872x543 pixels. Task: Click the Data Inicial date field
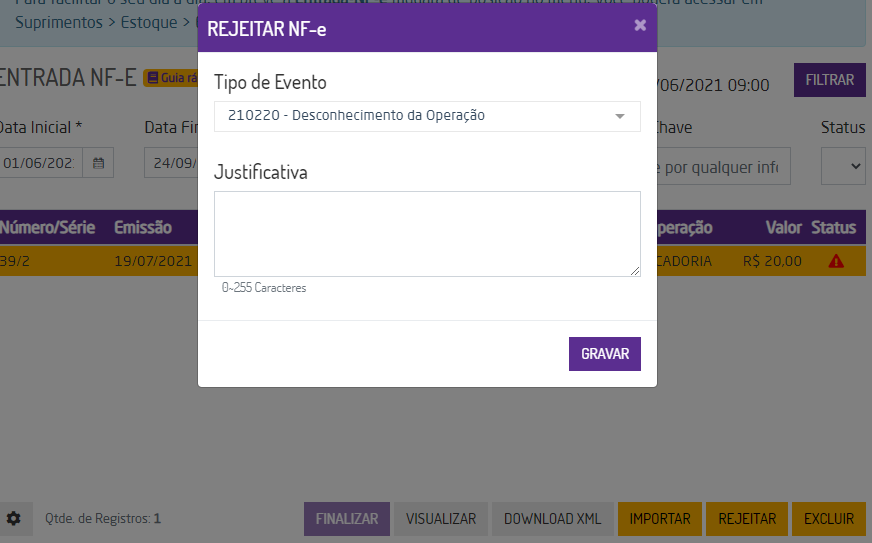pyautogui.click(x=40, y=163)
